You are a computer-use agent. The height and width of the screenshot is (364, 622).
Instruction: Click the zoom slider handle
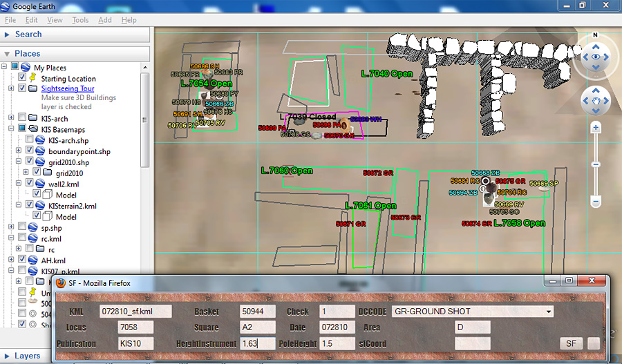596,164
